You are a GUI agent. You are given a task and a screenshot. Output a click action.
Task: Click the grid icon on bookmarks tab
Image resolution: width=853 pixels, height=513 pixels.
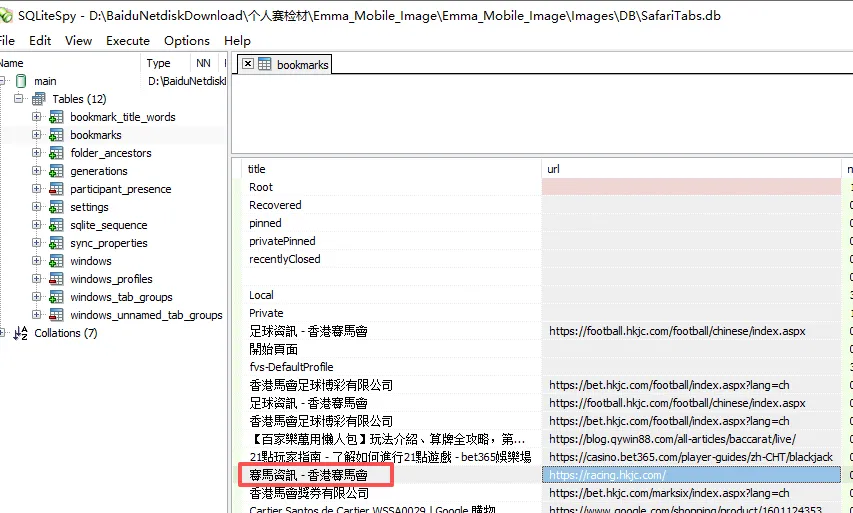264,64
